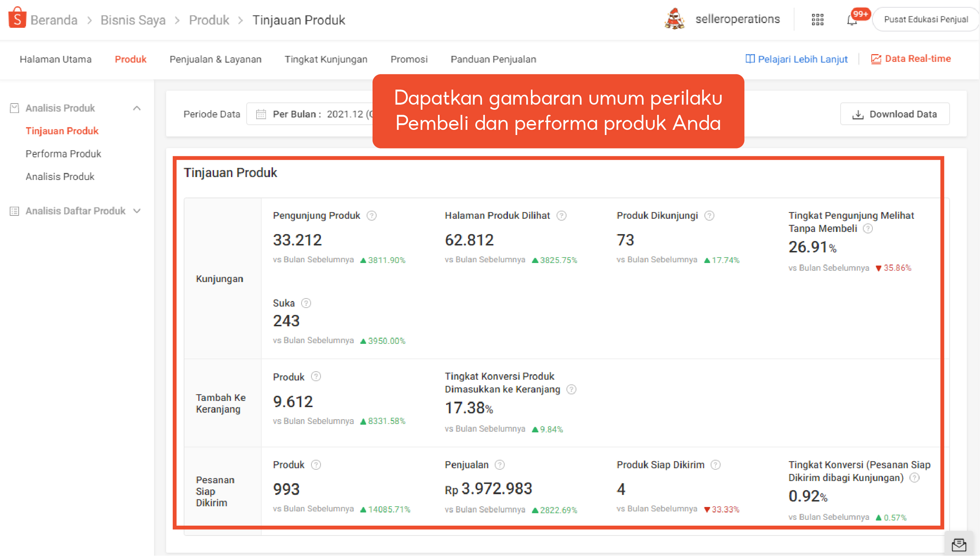This screenshot has height=556, width=980.
Task: Click help icon beside Halaman Produk Dilihat
Action: click(561, 216)
